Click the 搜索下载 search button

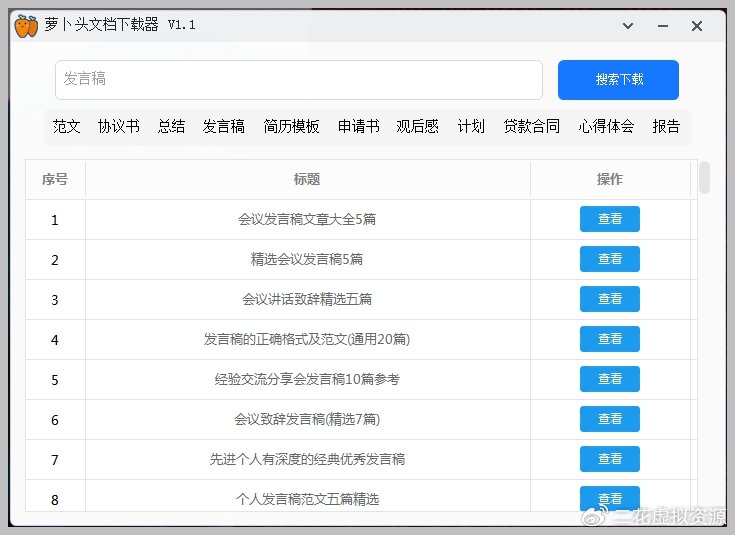618,80
